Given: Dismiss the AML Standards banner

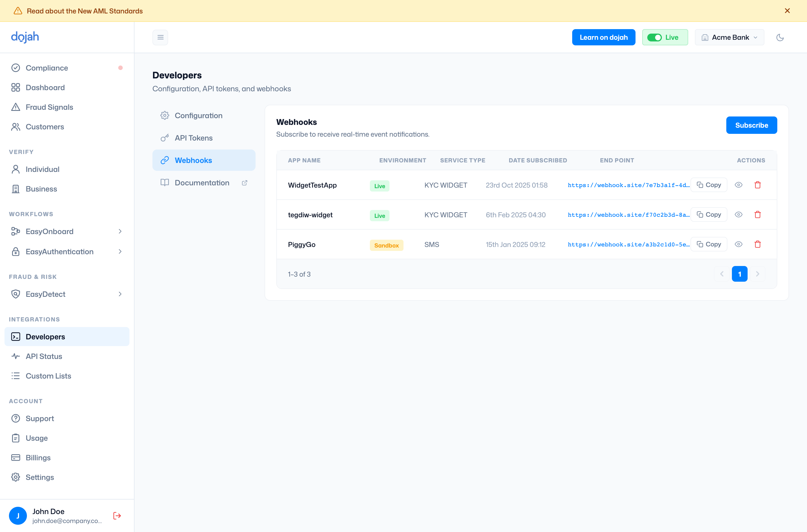Looking at the screenshot, I should click(787, 11).
